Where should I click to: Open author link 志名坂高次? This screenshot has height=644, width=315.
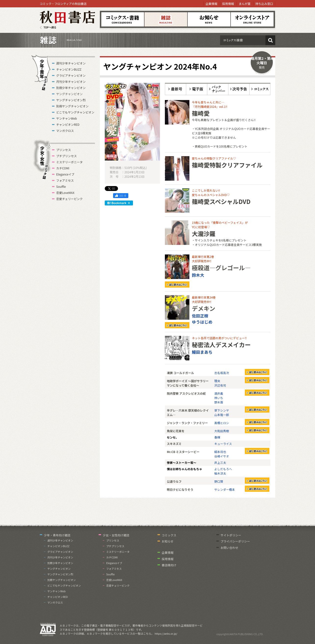[222, 373]
